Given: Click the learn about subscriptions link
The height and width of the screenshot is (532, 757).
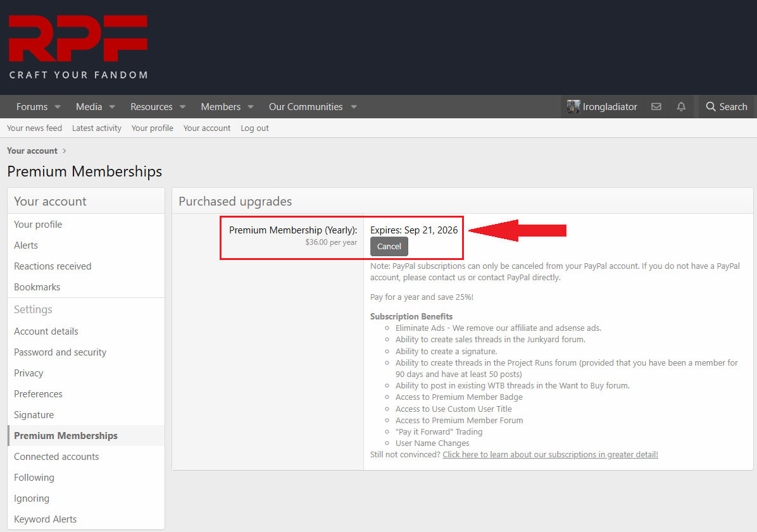Looking at the screenshot, I should click(550, 454).
